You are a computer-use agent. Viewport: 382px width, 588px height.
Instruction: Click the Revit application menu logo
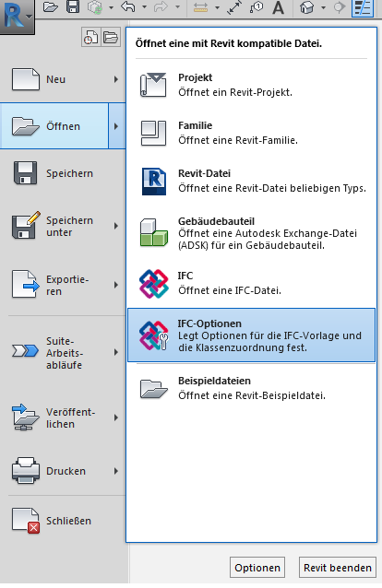[x=17, y=15]
